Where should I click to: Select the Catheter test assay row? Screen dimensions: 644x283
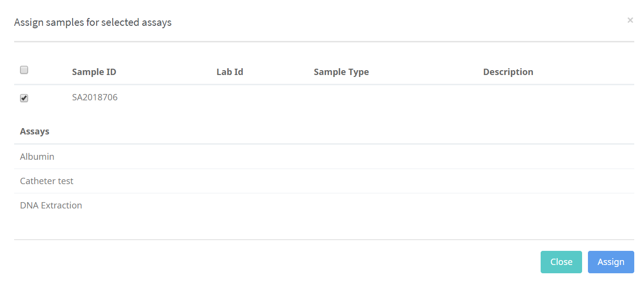click(46, 181)
